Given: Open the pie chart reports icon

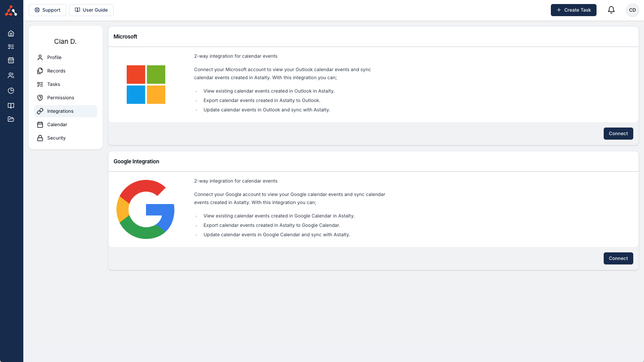Looking at the screenshot, I should [x=11, y=90].
